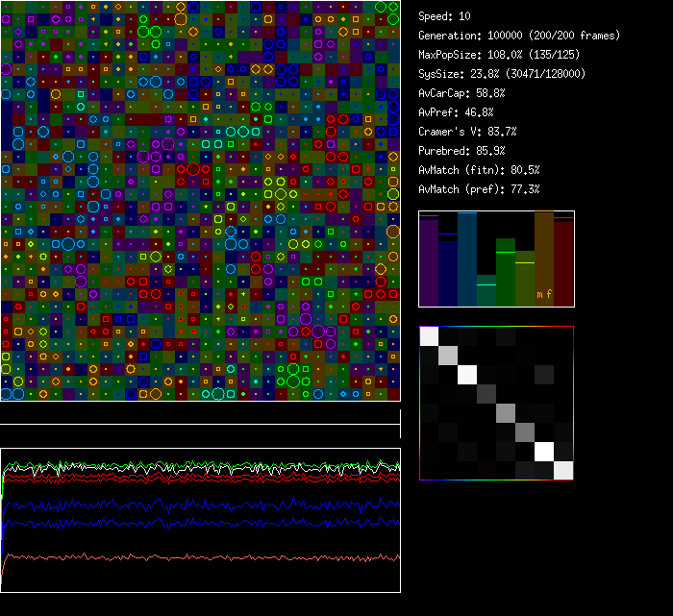The image size is (673, 616).
Task: Click the SysSize: 23.8% statistic line
Action: point(502,74)
